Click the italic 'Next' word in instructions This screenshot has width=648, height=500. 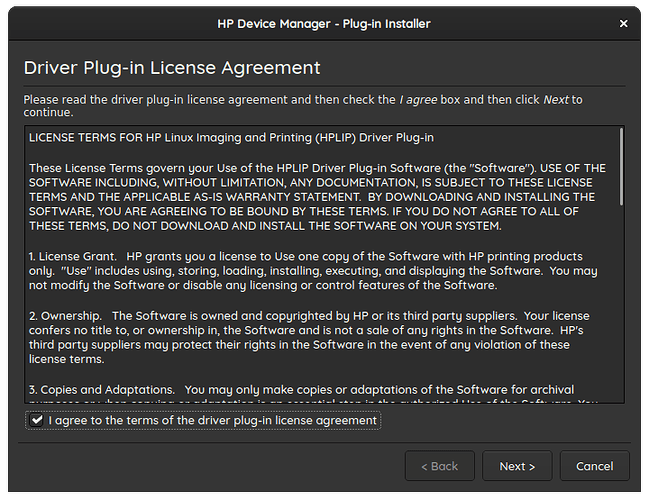click(x=557, y=99)
